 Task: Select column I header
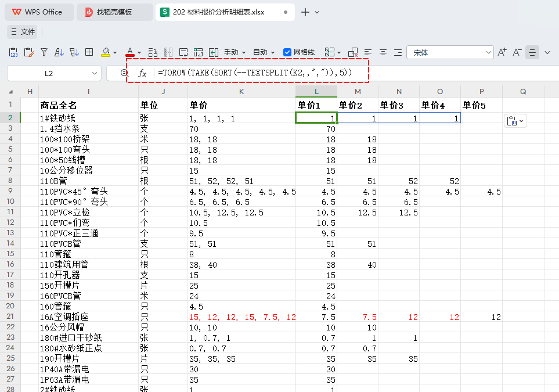point(88,92)
